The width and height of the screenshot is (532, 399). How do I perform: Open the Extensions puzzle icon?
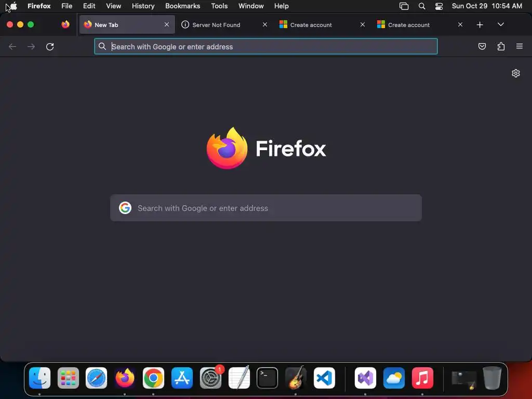(501, 46)
